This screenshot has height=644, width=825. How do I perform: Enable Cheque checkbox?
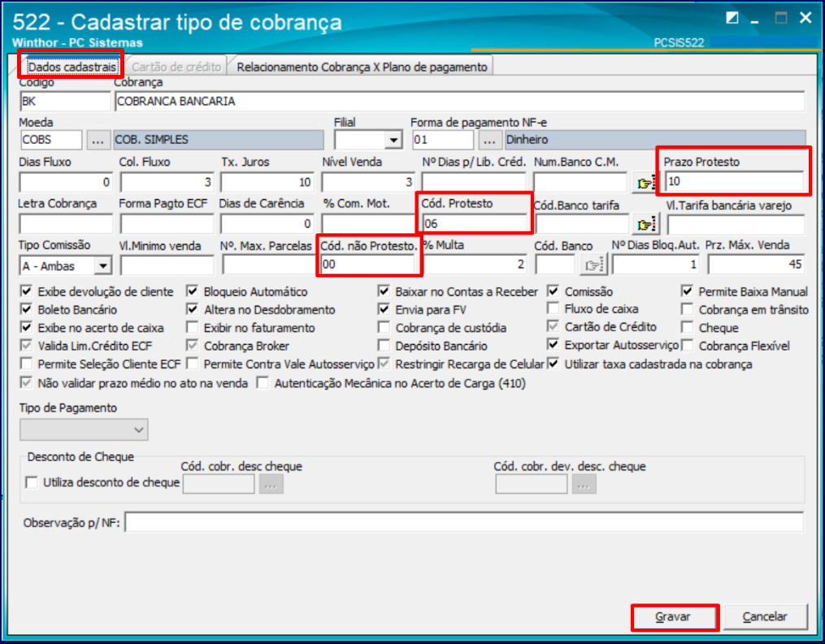coord(687,327)
